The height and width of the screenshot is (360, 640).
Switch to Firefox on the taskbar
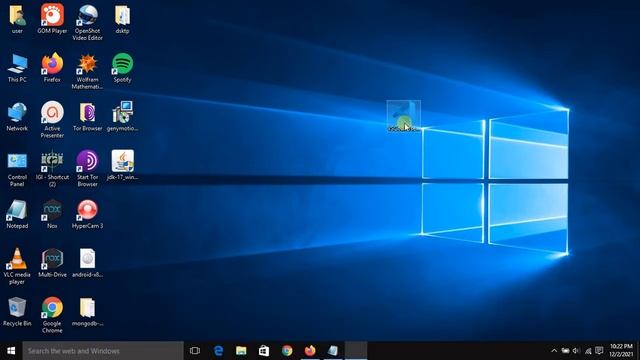(x=310, y=351)
